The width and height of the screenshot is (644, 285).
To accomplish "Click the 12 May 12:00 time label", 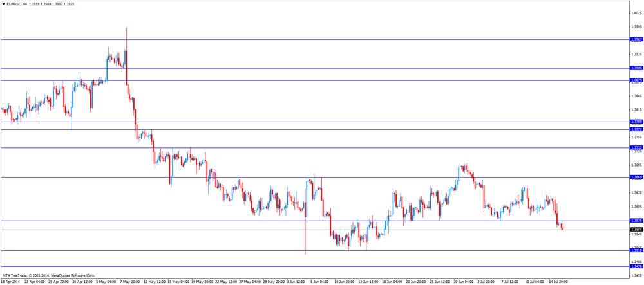I will pos(154,282).
